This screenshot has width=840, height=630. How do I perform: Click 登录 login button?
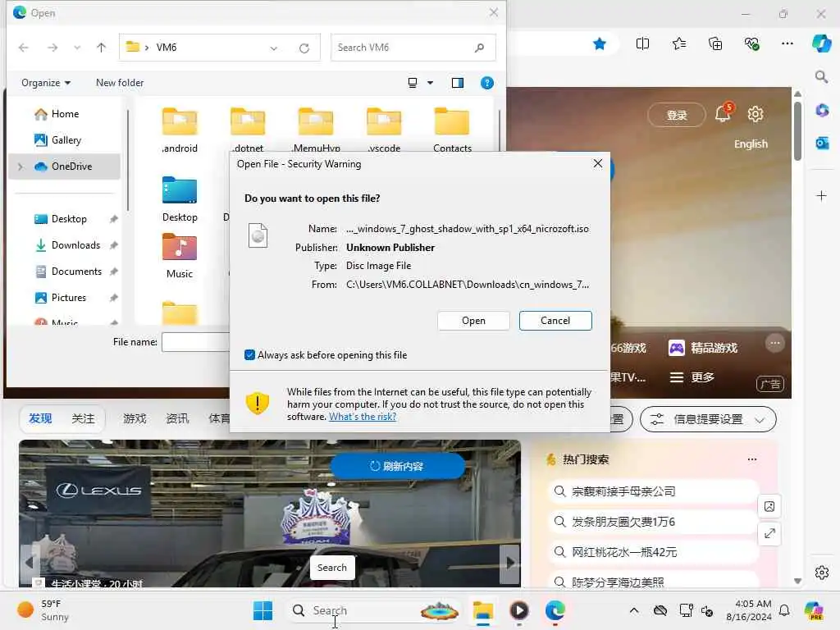pyautogui.click(x=677, y=115)
